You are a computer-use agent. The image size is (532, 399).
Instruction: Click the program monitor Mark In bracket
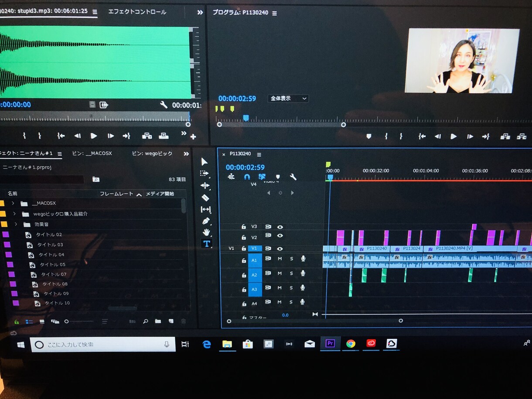pos(386,136)
